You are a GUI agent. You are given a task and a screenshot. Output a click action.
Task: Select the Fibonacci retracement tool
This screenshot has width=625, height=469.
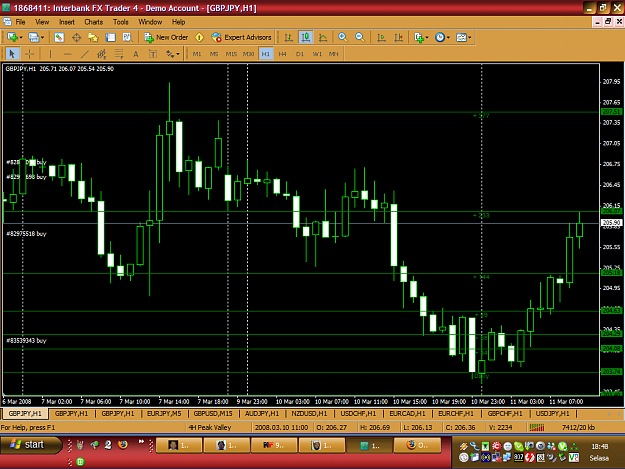pos(119,54)
